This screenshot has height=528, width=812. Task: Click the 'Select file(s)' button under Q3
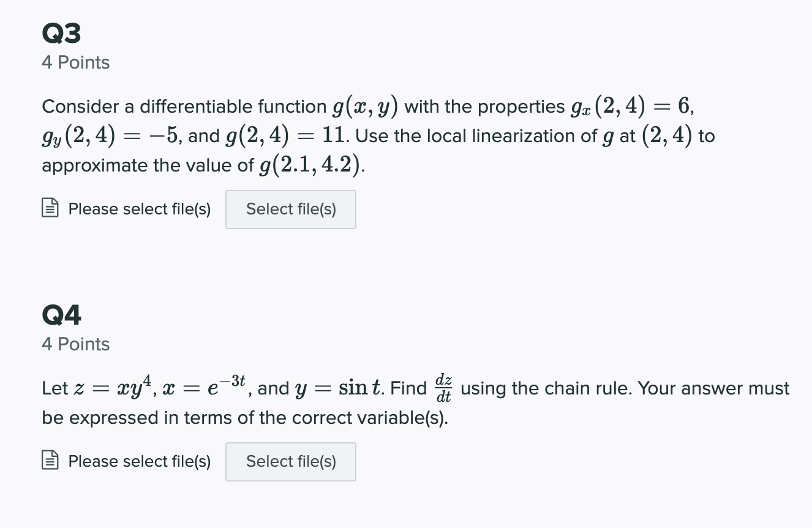(x=290, y=209)
